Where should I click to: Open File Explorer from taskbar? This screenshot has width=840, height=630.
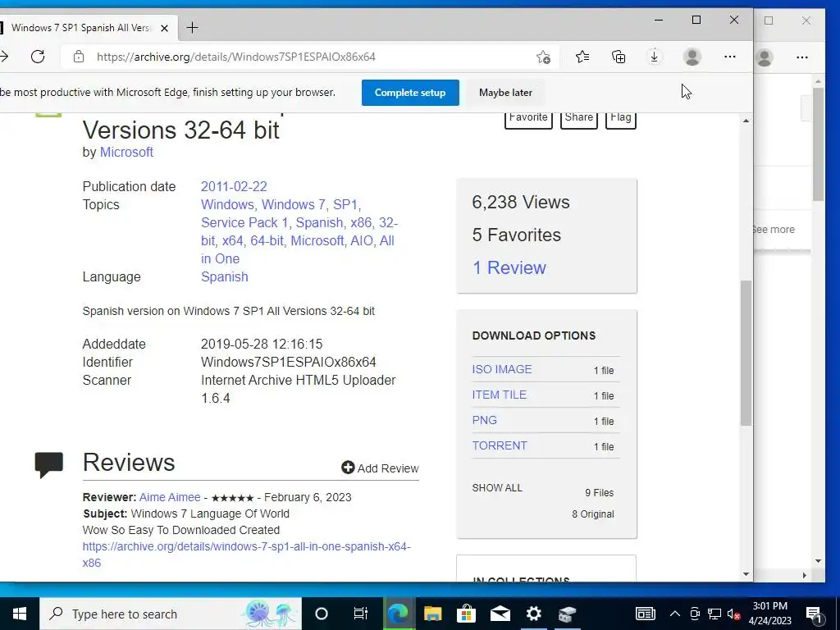click(432, 614)
